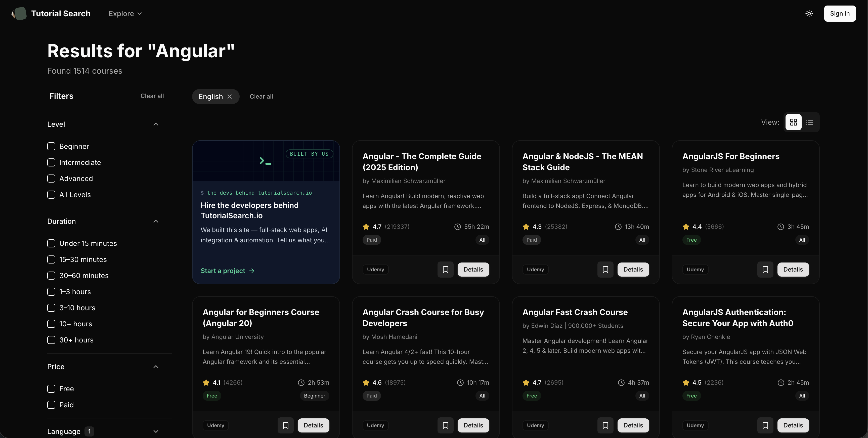
Task: Select the 30+ hours duration checkbox
Action: tap(51, 340)
